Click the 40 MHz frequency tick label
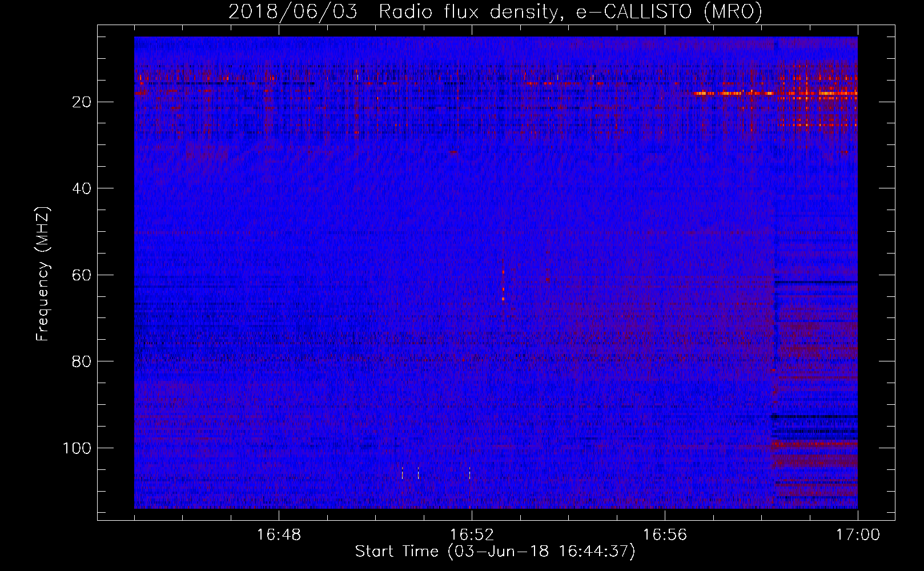Viewport: 924px width, 571px height. point(82,188)
